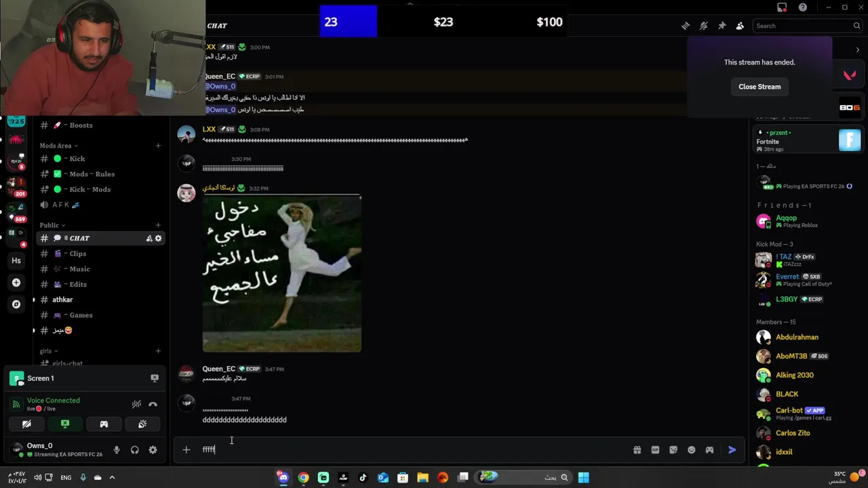Deafen with headphones icon
The image size is (868, 488).
tap(135, 450)
